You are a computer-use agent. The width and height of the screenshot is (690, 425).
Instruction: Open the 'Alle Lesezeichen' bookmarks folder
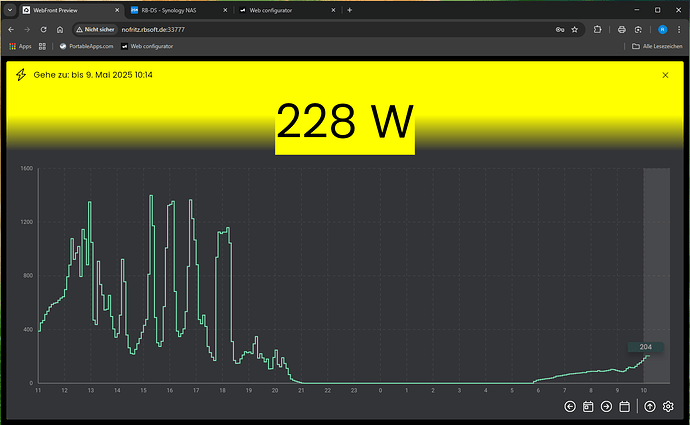click(x=657, y=46)
